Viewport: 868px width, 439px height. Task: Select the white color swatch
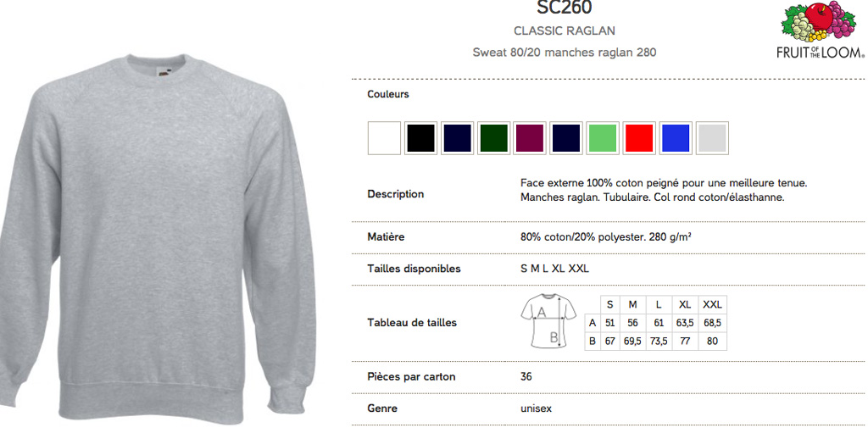coord(384,138)
